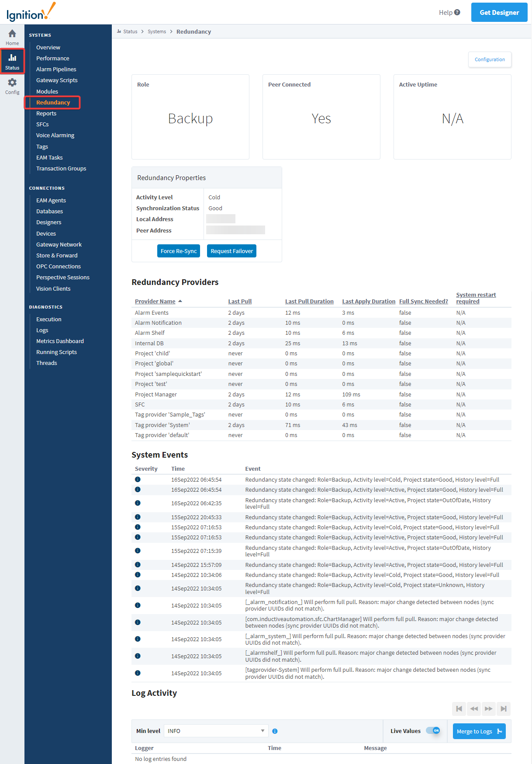
Task: Open Alarm Pipelines page
Action: 56,69
